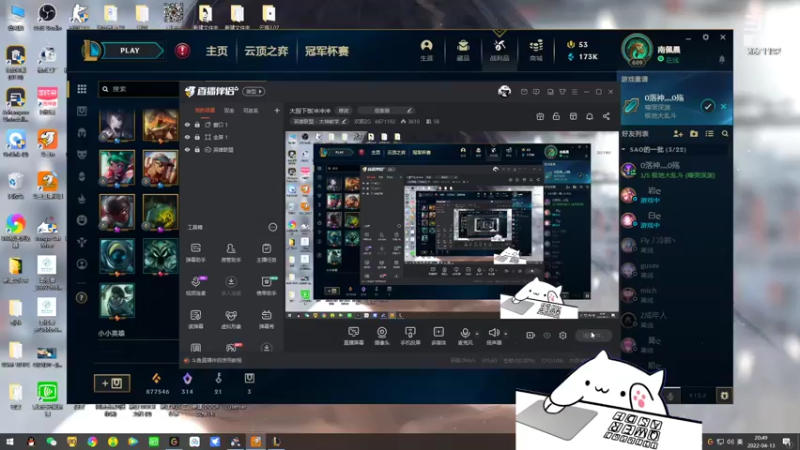The width and height of the screenshot is (800, 450).
Task: Open the Windows Start button
Action: tap(10, 441)
